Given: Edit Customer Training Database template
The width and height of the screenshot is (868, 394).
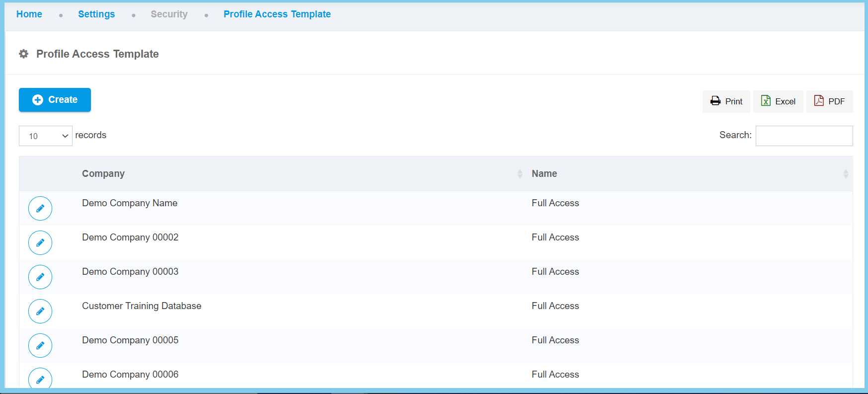Looking at the screenshot, I should (40, 312).
